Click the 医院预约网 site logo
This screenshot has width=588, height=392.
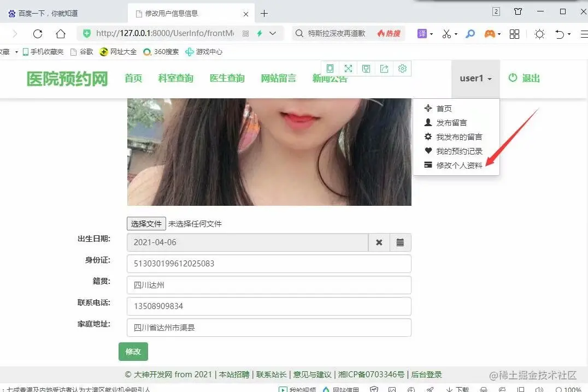68,79
